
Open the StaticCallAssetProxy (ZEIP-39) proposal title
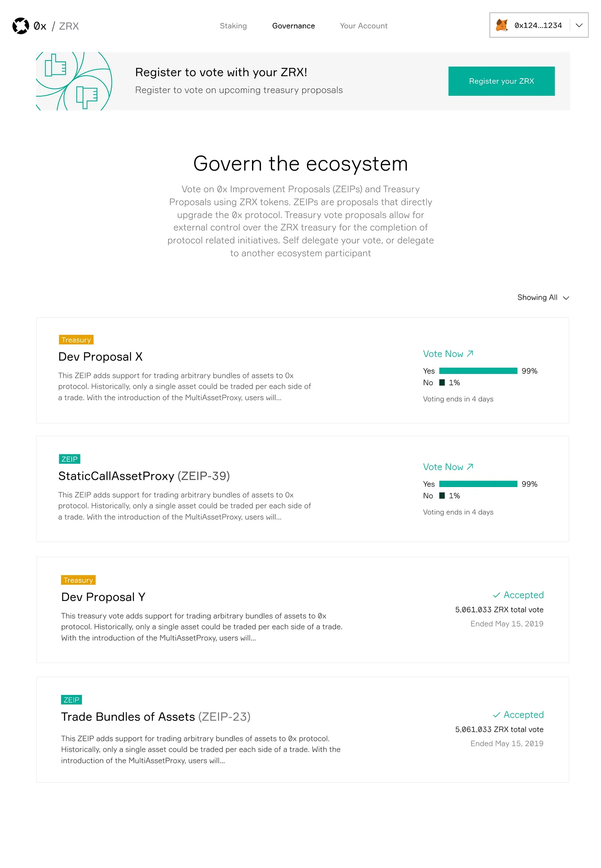pos(144,476)
